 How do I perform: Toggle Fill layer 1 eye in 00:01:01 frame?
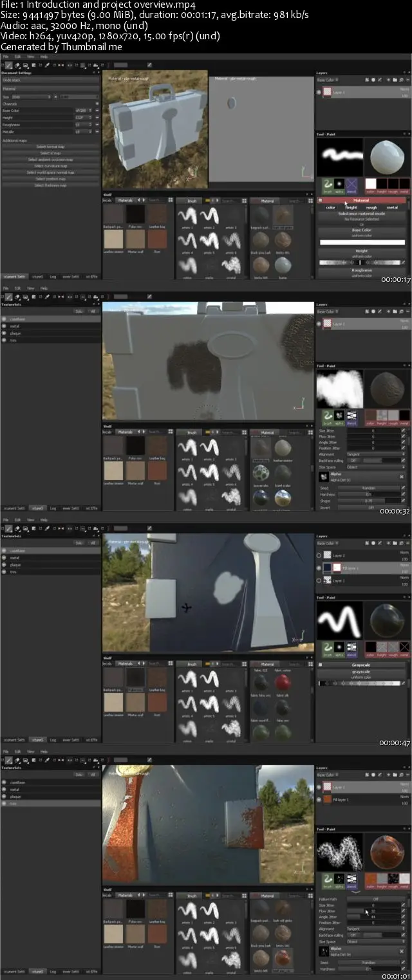coord(319,800)
